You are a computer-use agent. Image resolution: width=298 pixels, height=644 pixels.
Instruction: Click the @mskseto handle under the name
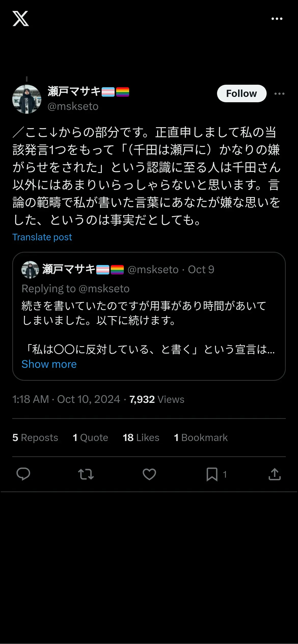pyautogui.click(x=73, y=106)
